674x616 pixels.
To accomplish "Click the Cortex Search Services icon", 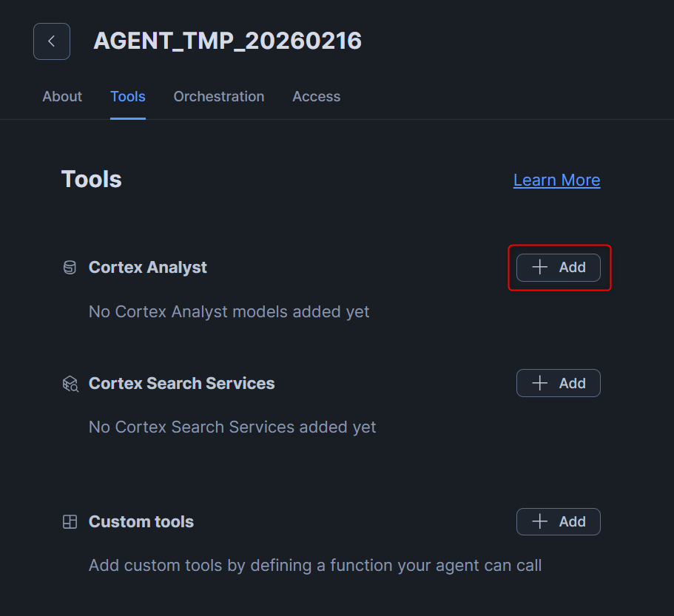I will [x=70, y=384].
